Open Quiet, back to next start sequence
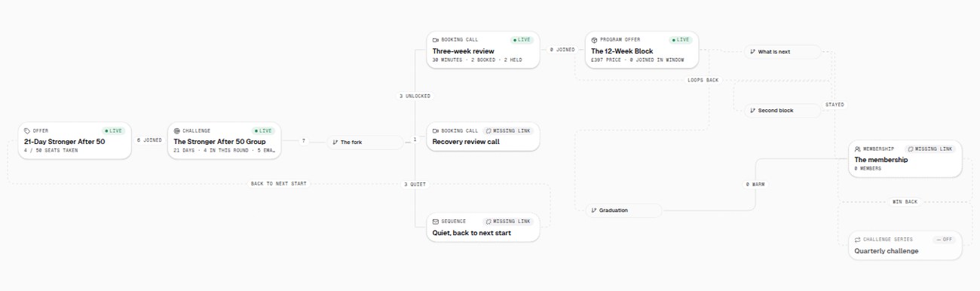Image resolution: width=980 pixels, height=291 pixels. tap(472, 233)
